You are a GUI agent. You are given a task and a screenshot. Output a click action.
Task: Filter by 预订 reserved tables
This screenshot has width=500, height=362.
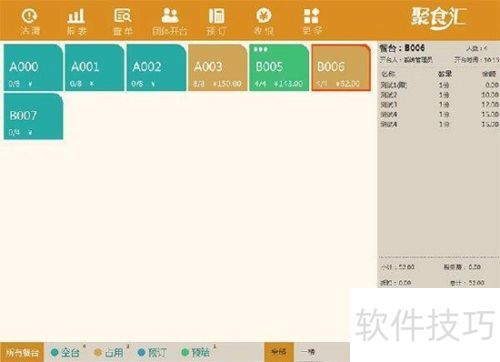[x=152, y=352]
